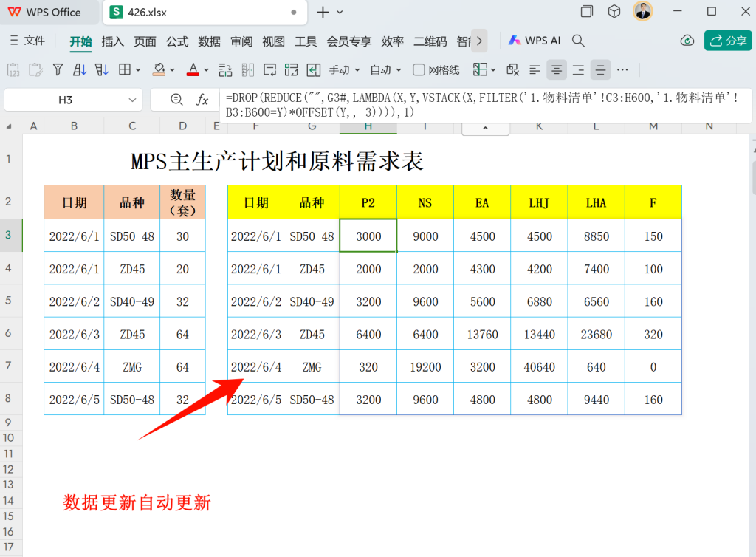Open the 二维码 ribbon tab

coord(430,41)
